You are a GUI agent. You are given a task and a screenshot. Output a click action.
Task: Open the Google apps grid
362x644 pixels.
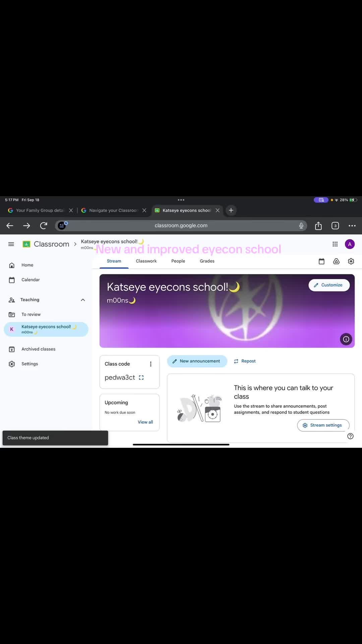click(335, 244)
